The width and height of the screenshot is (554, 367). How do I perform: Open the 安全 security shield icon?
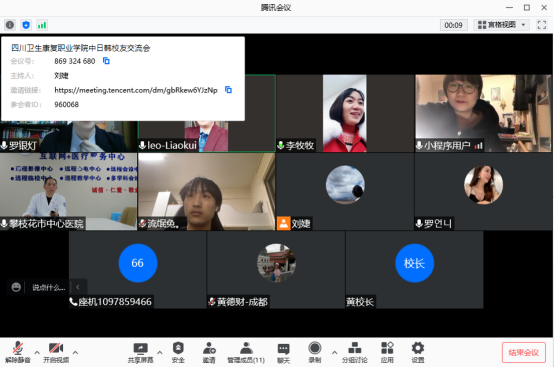tap(178, 352)
